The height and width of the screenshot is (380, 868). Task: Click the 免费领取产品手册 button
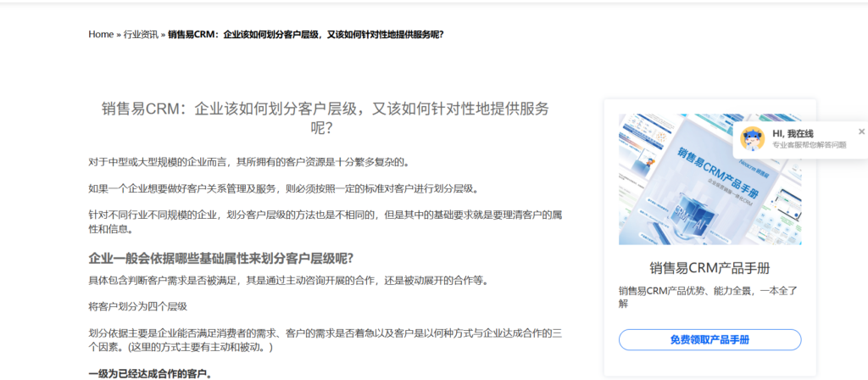709,339
